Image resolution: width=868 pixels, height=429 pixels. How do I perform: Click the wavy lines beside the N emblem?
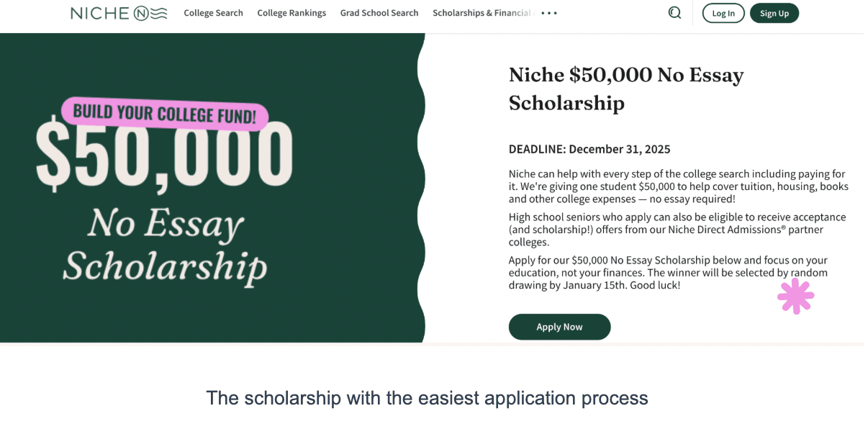(160, 12)
